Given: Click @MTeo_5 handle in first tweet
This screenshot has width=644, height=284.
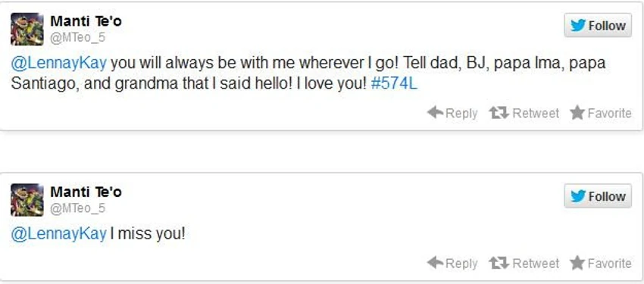Looking at the screenshot, I should coord(77,38).
